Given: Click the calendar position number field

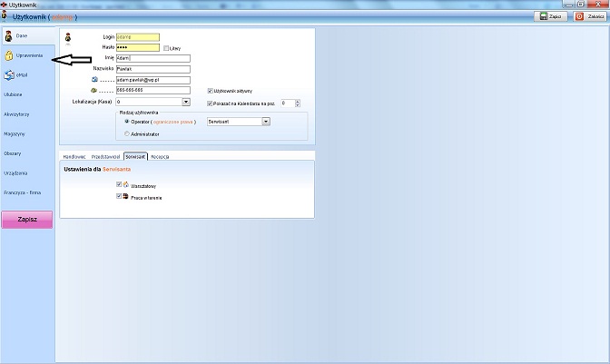Looking at the screenshot, I should point(288,103).
